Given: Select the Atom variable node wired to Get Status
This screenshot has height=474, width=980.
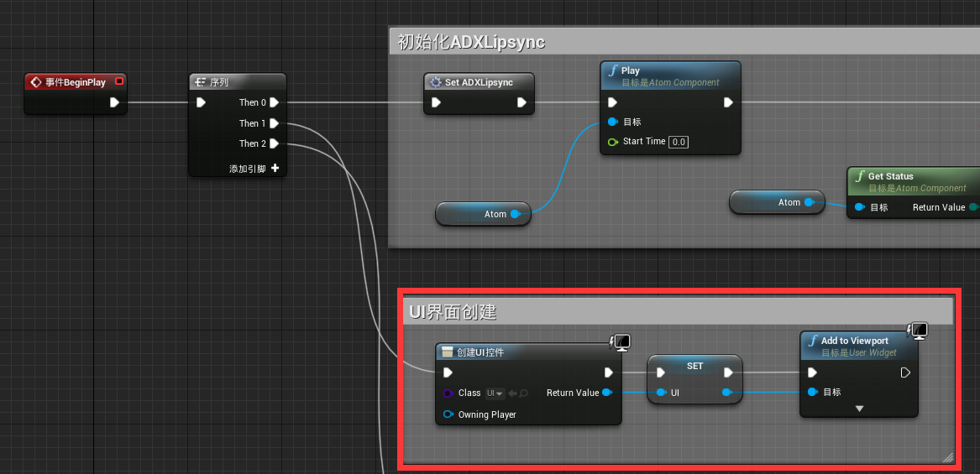Looking at the screenshot, I should point(777,202).
